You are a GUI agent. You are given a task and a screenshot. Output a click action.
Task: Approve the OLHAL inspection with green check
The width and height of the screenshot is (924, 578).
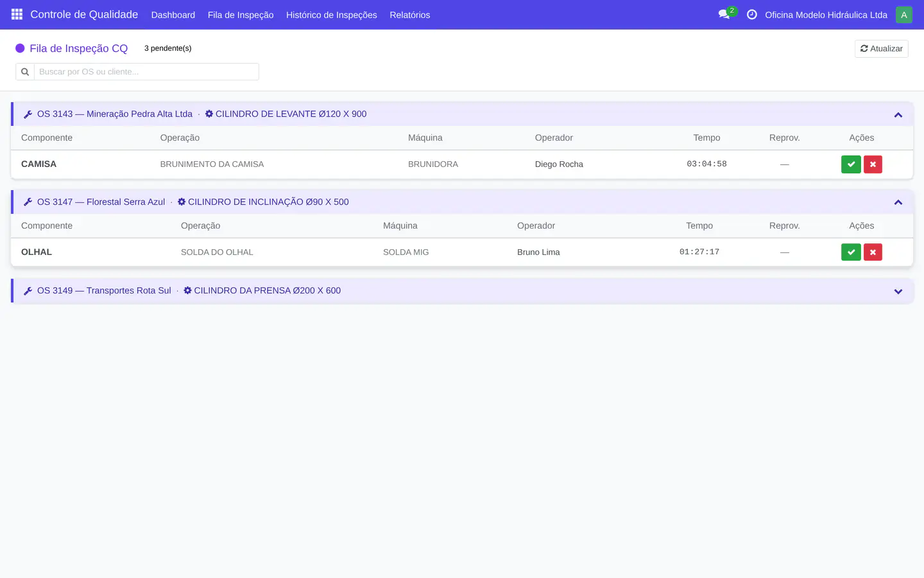coord(851,252)
